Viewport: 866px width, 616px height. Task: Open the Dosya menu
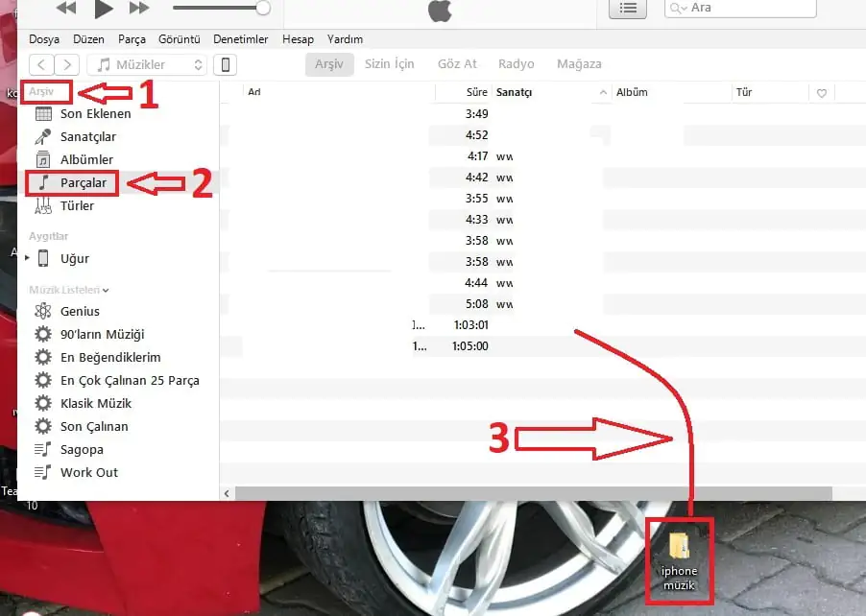coord(44,39)
